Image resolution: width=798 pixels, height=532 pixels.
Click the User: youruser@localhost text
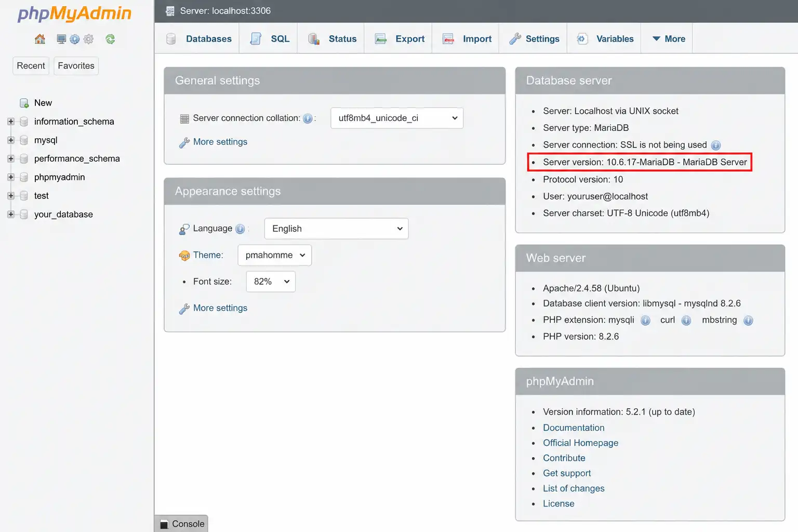point(595,196)
